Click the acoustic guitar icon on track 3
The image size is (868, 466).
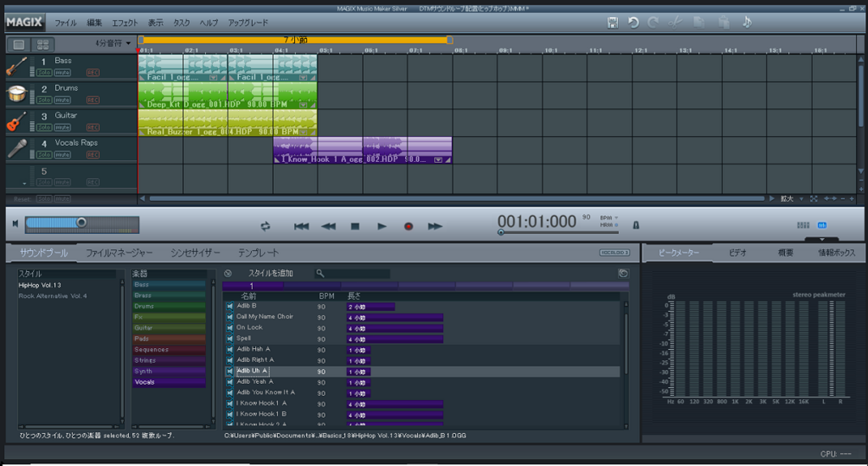pos(17,121)
